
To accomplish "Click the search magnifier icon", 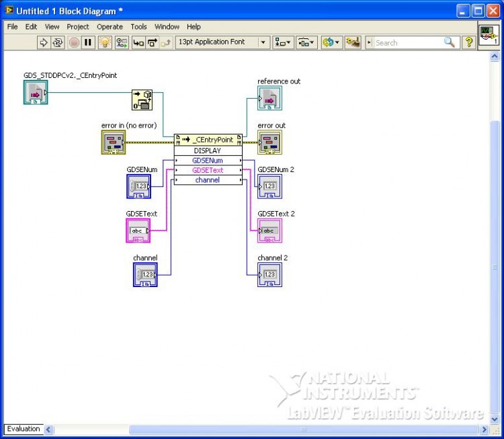I will [x=450, y=42].
